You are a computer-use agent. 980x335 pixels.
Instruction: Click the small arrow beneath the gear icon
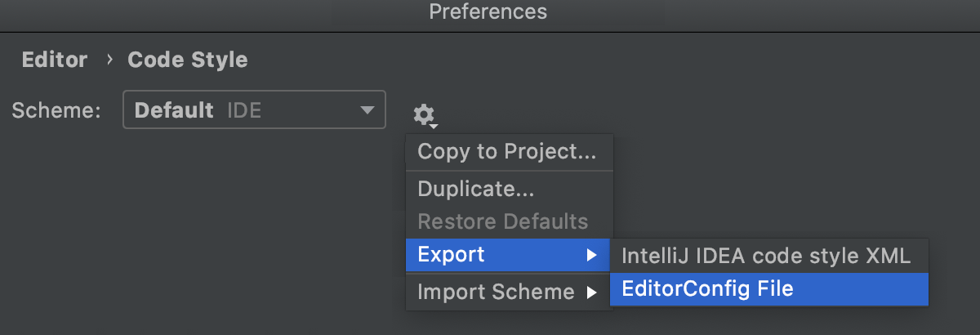coord(435,127)
